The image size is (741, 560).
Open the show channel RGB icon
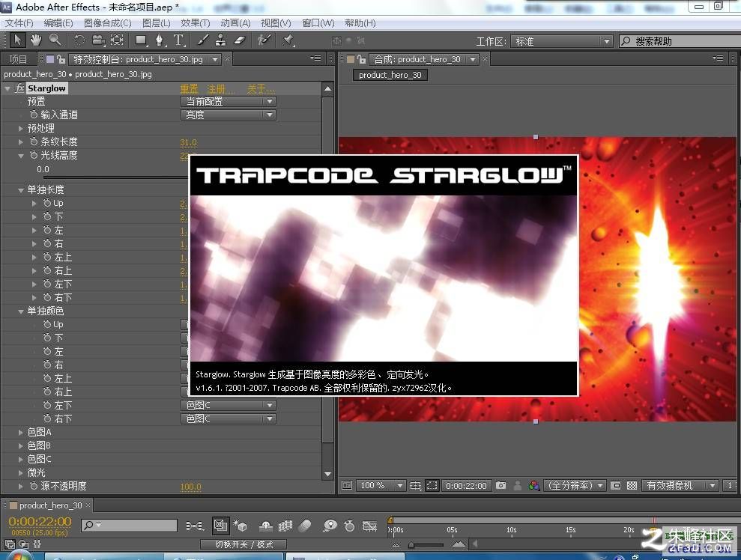click(534, 485)
